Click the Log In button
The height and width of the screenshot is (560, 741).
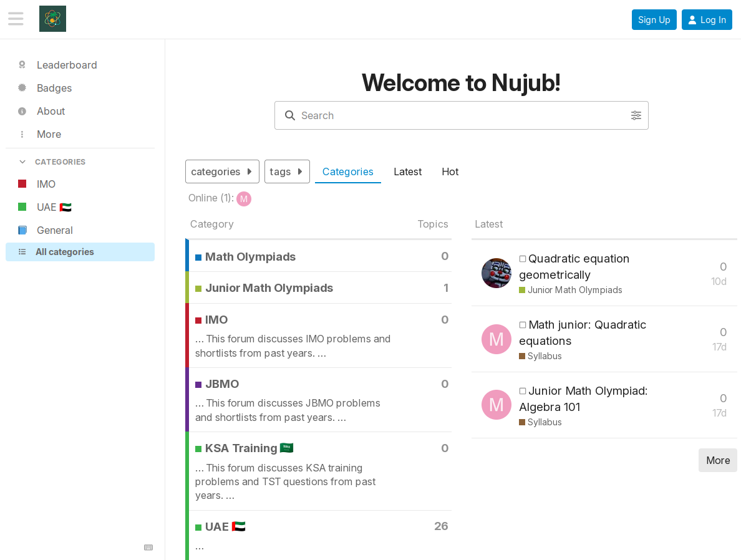707,20
